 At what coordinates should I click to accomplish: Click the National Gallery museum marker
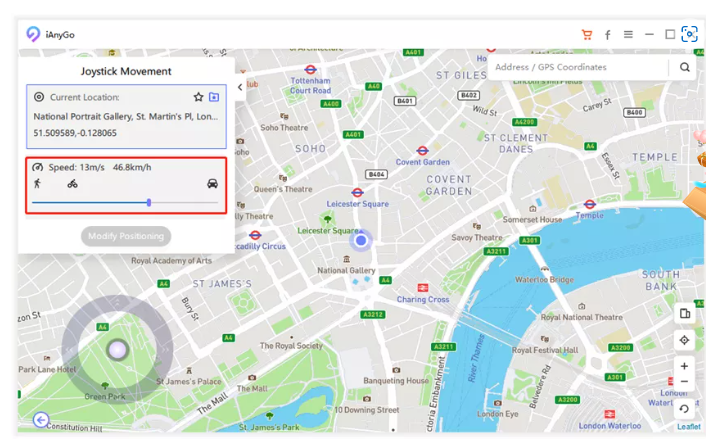[x=346, y=259]
